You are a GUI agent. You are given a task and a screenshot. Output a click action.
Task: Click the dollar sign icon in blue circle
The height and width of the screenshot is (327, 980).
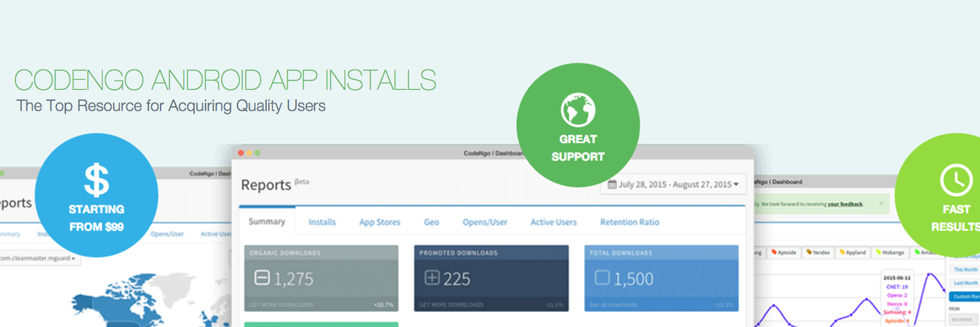pyautogui.click(x=96, y=180)
